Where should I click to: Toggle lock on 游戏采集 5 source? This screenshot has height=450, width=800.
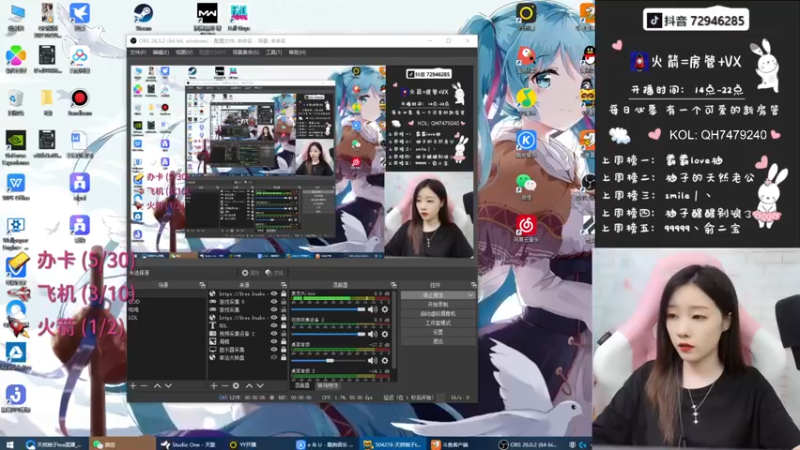tap(284, 302)
